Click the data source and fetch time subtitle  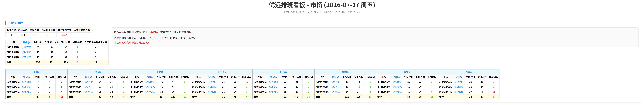[x=322, y=12]
